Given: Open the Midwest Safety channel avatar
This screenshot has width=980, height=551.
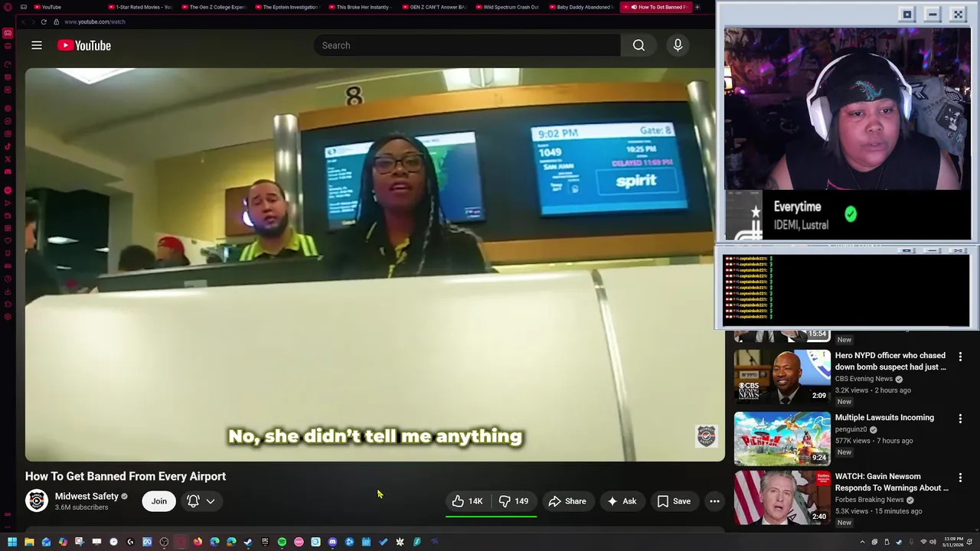Looking at the screenshot, I should 37,500.
